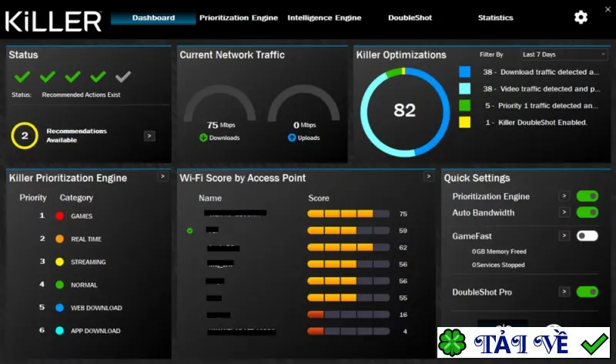Click the blue WEB DOWNLOAD priority dot

tap(60, 308)
